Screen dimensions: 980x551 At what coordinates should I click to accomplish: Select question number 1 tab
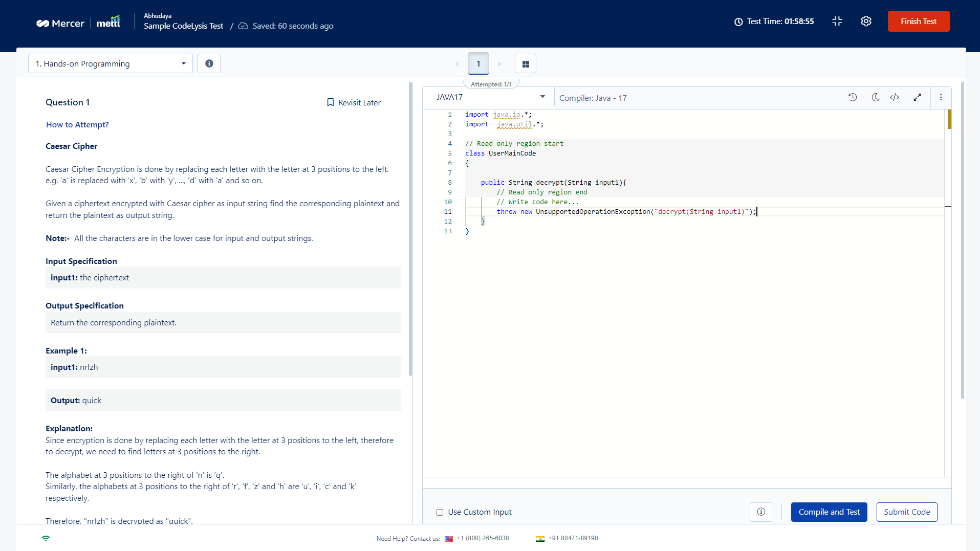[478, 64]
